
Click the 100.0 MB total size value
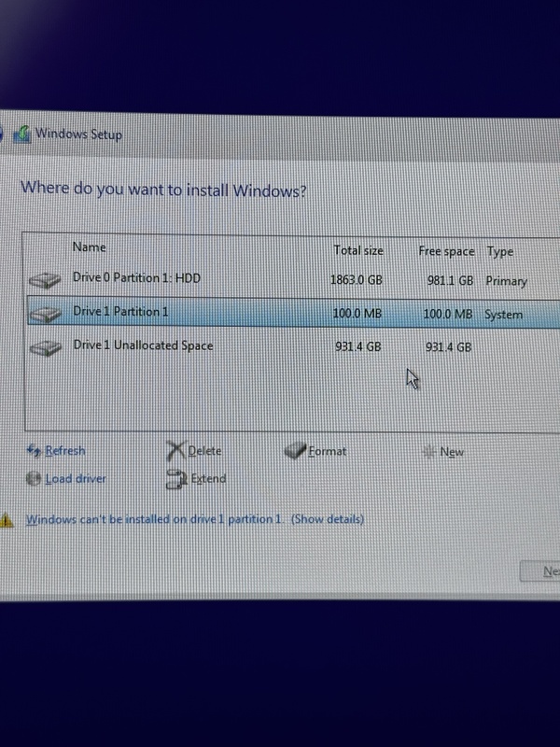pyautogui.click(x=357, y=313)
